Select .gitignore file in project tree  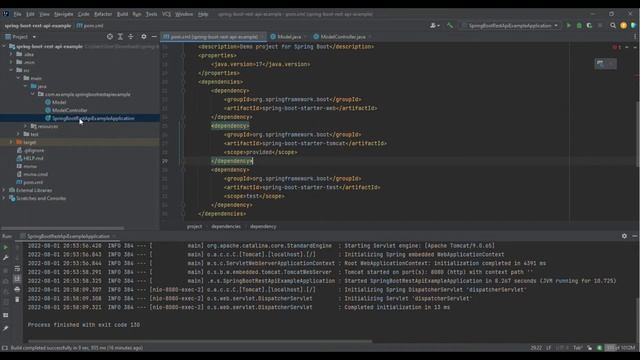point(33,150)
